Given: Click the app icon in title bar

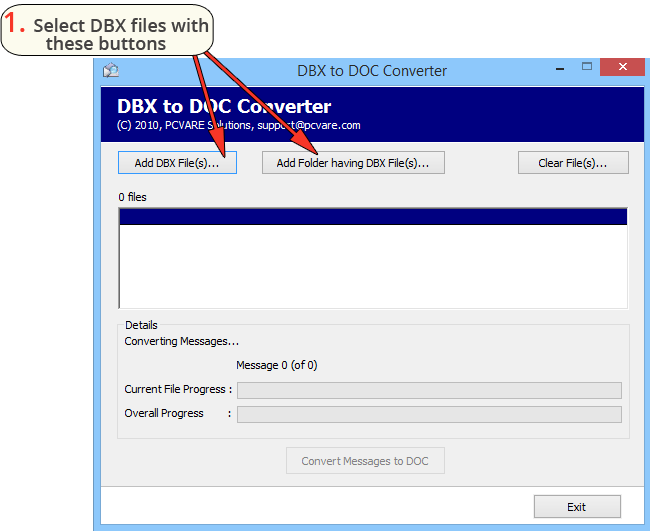Looking at the screenshot, I should 111,70.
